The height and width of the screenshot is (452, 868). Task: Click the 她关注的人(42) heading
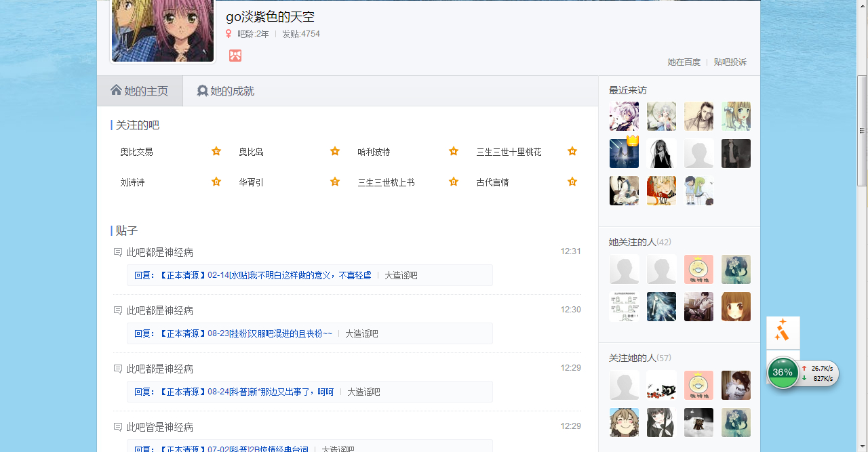pyautogui.click(x=640, y=242)
